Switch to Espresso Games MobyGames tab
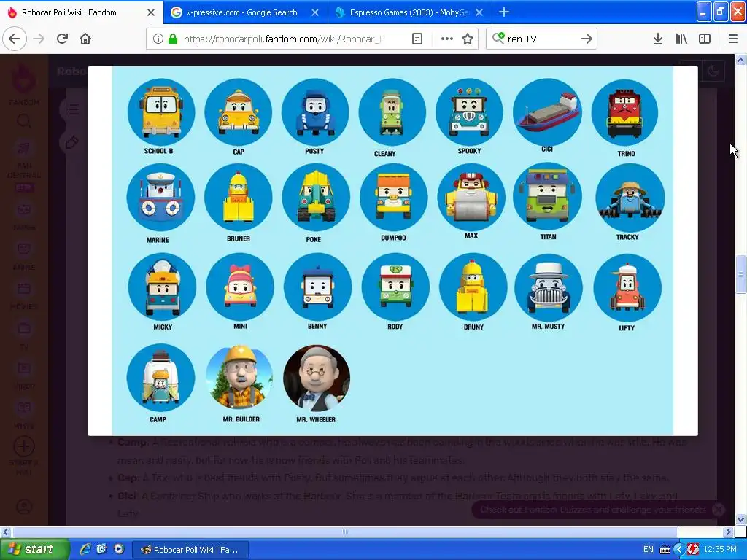 coord(410,12)
